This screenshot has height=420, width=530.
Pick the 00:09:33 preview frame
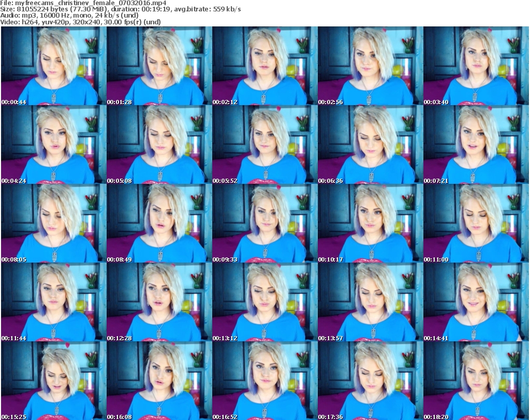pyautogui.click(x=264, y=224)
